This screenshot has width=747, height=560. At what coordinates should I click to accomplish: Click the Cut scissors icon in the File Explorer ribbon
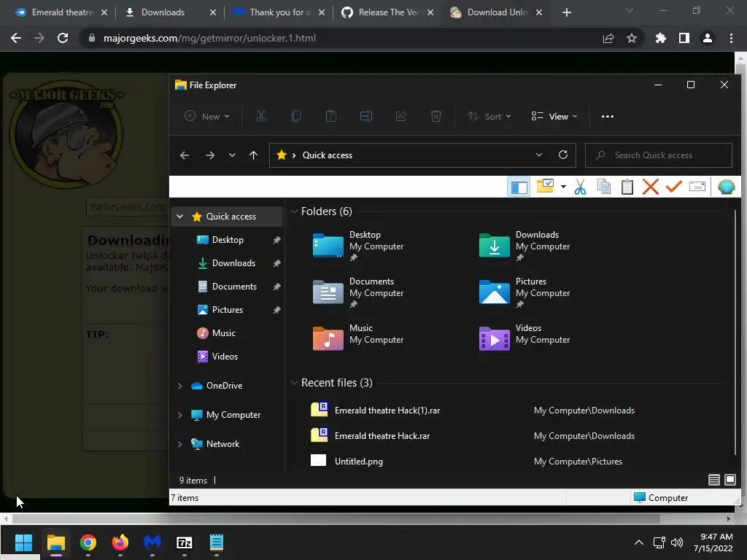261,116
